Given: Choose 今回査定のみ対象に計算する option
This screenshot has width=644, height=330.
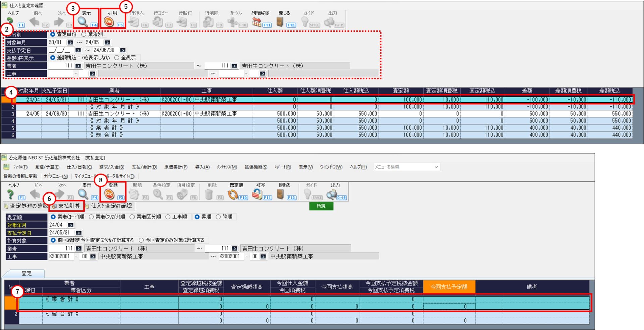Looking at the screenshot, I should point(141,240).
